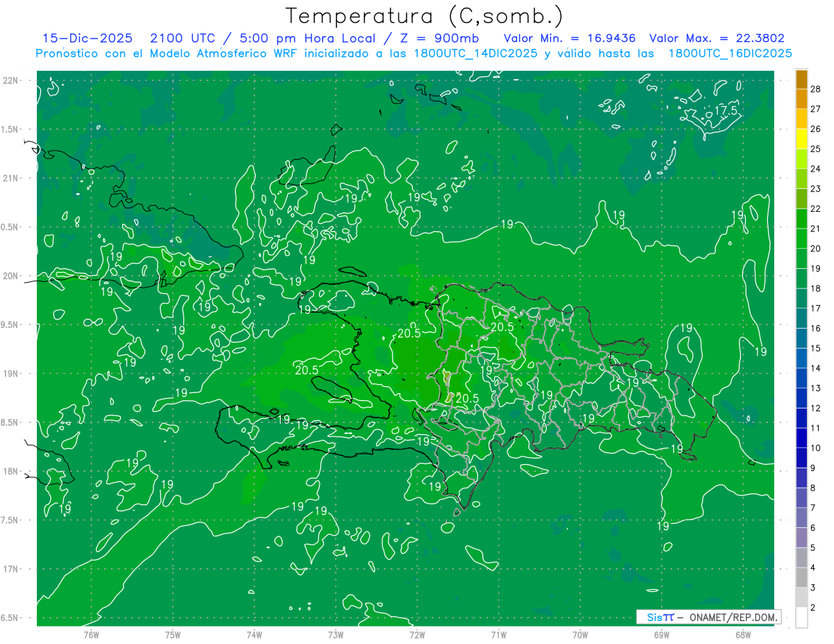Click the green legend swatch between 20 and 21
This screenshot has width=834, height=644.
point(802,238)
